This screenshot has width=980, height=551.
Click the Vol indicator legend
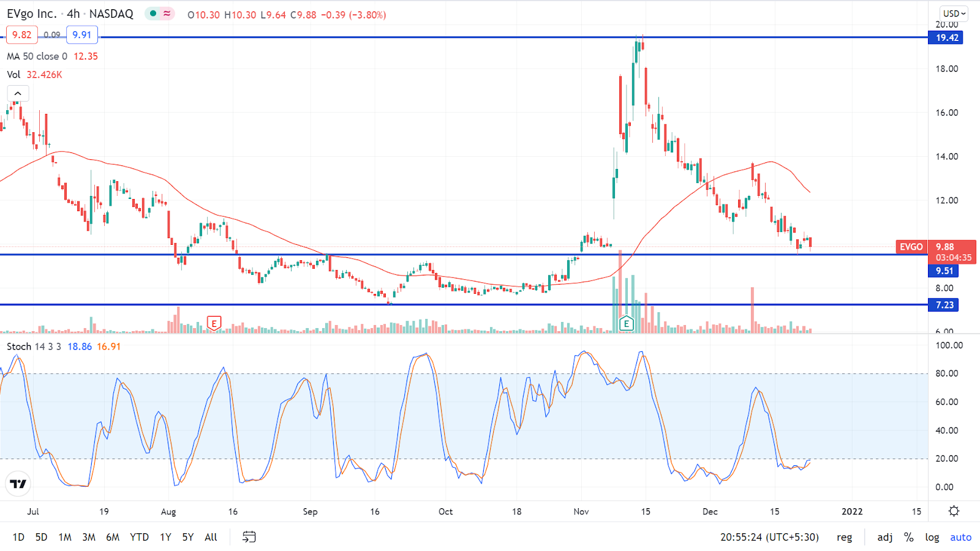13,75
